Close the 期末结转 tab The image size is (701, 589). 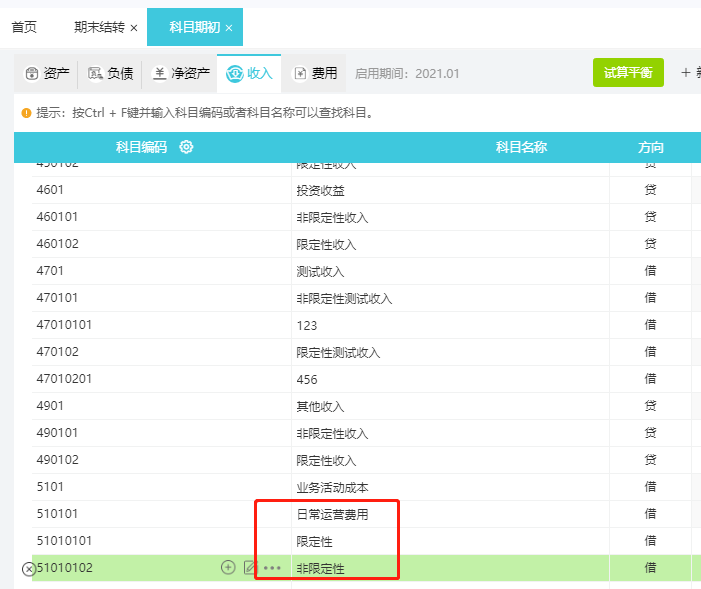pyautogui.click(x=134, y=28)
